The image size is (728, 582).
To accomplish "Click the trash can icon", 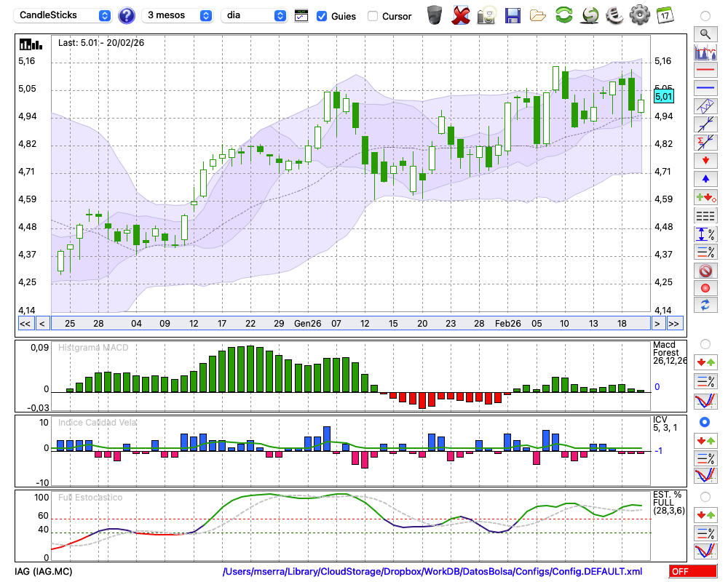I will coord(435,15).
